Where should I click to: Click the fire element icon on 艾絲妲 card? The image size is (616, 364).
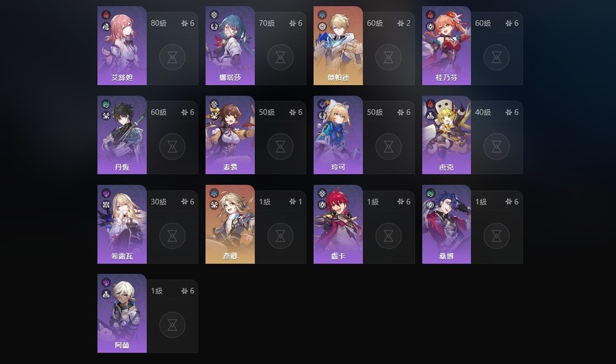coord(106,15)
